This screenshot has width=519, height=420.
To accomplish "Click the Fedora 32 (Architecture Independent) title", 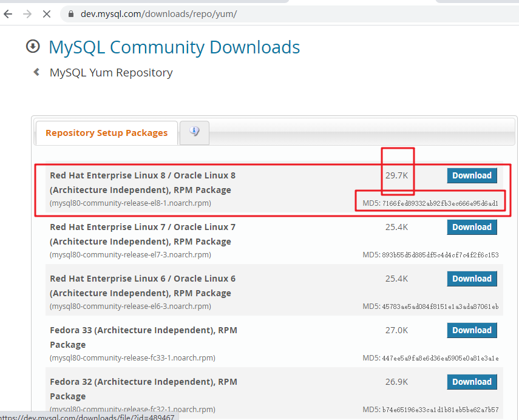I will coord(144,389).
